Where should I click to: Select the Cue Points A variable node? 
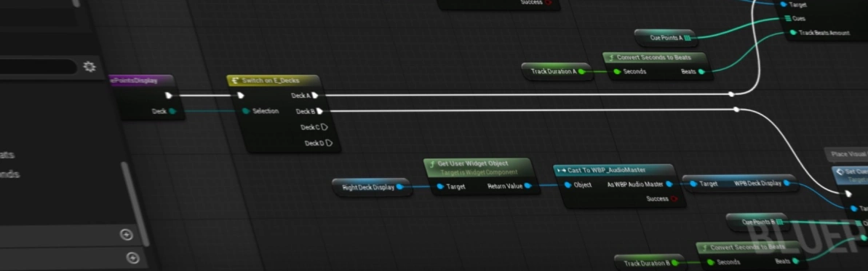tap(666, 38)
